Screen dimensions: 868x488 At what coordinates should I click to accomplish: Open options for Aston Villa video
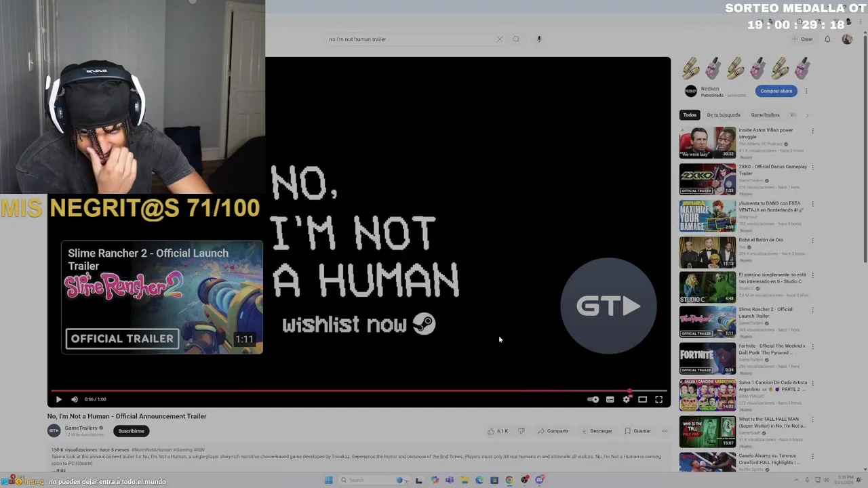[812, 131]
